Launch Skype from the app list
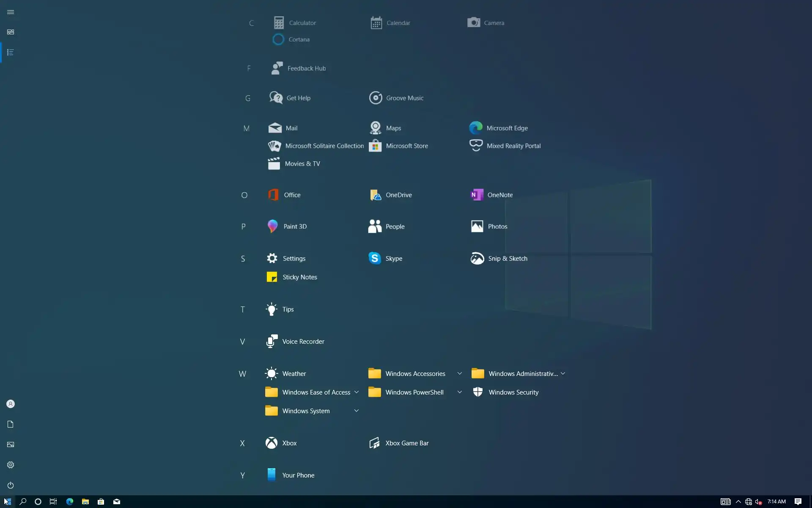Viewport: 812px width, 508px height. pyautogui.click(x=393, y=259)
